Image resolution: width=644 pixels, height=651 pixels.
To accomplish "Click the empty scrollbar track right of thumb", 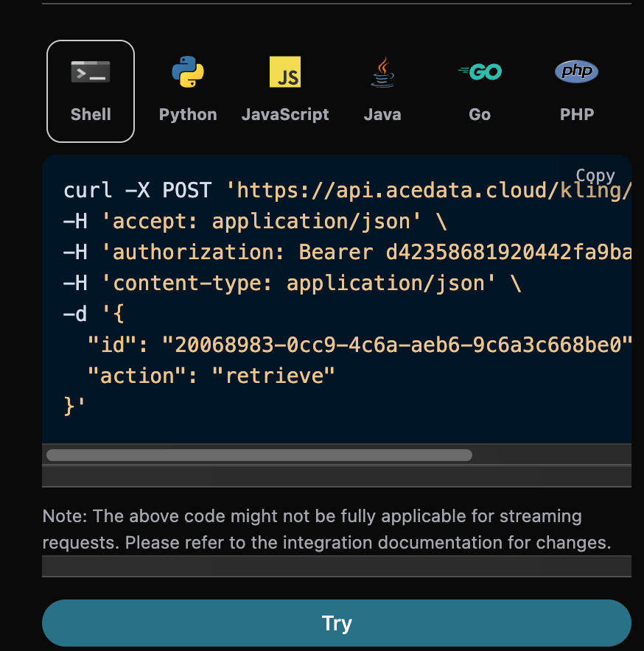I will [551, 455].
